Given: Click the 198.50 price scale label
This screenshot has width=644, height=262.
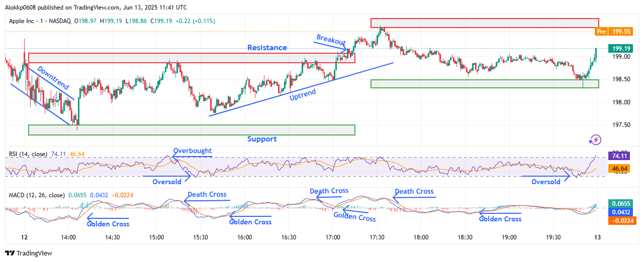Looking at the screenshot, I should (x=620, y=79).
